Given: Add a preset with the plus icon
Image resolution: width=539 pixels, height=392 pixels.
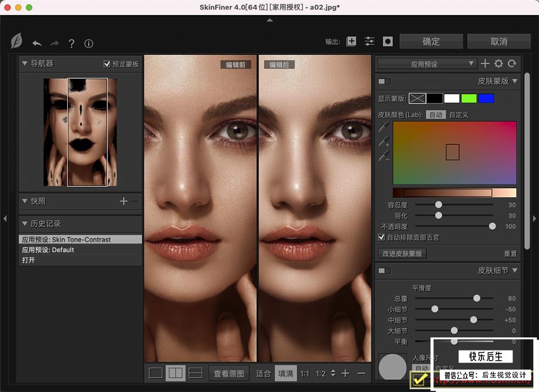Looking at the screenshot, I should [x=485, y=63].
